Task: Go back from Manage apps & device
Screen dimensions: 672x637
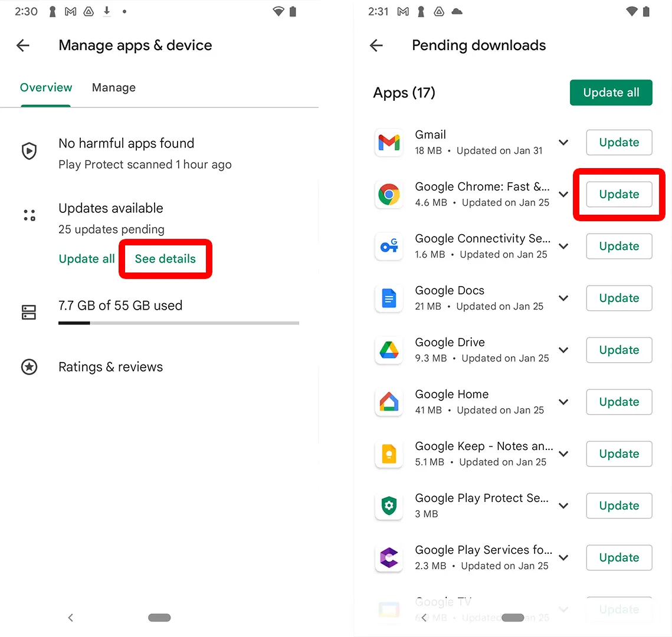Action: [23, 45]
